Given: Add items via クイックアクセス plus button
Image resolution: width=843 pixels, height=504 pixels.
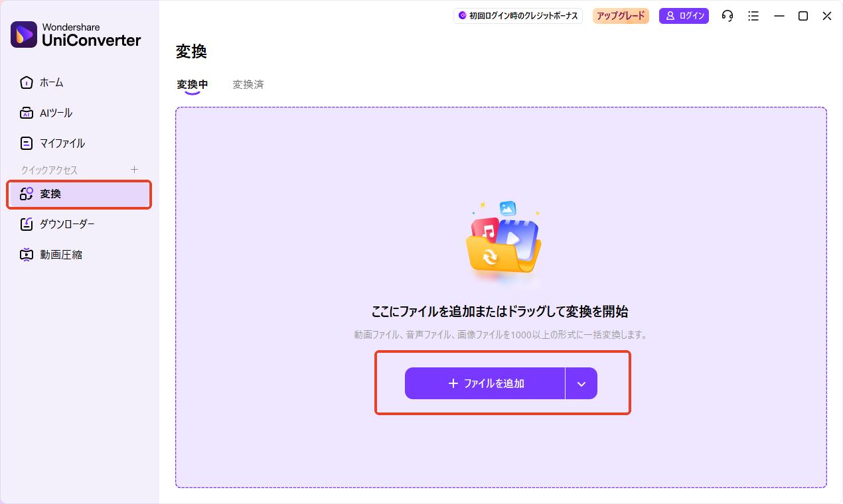Looking at the screenshot, I should 135,169.
